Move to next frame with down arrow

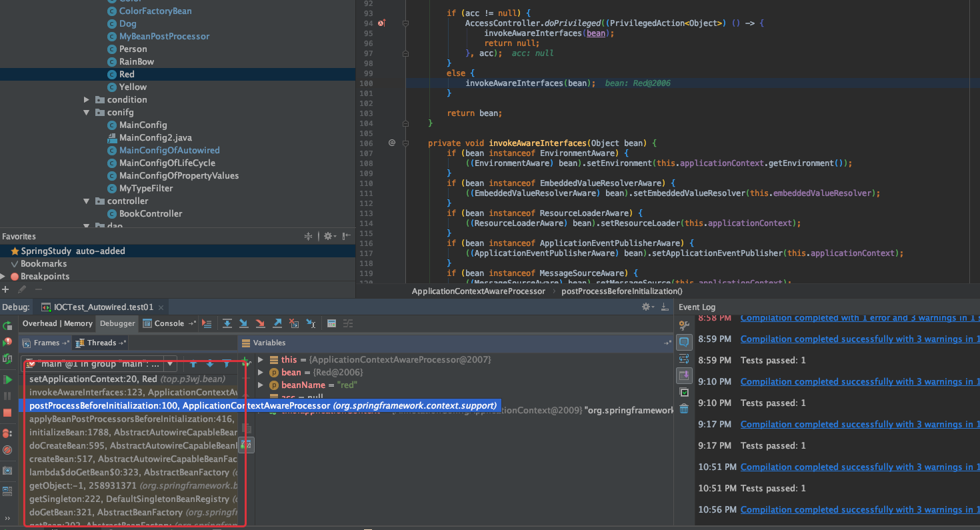210,363
